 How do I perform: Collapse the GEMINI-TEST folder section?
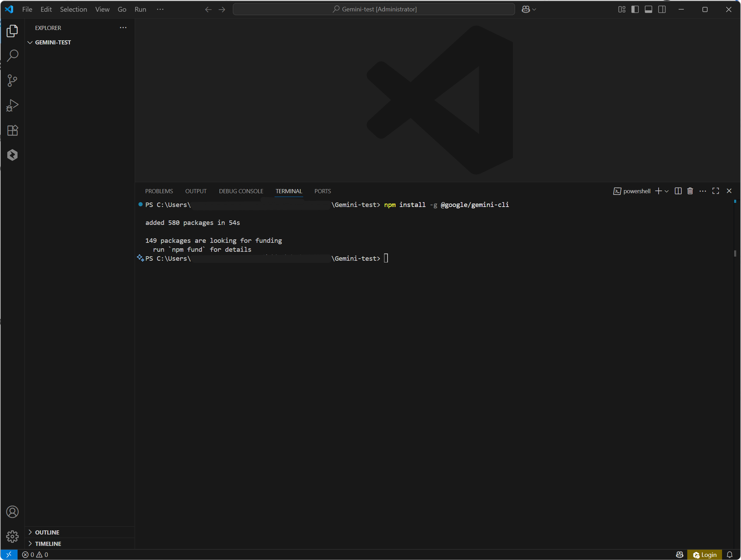click(x=30, y=42)
